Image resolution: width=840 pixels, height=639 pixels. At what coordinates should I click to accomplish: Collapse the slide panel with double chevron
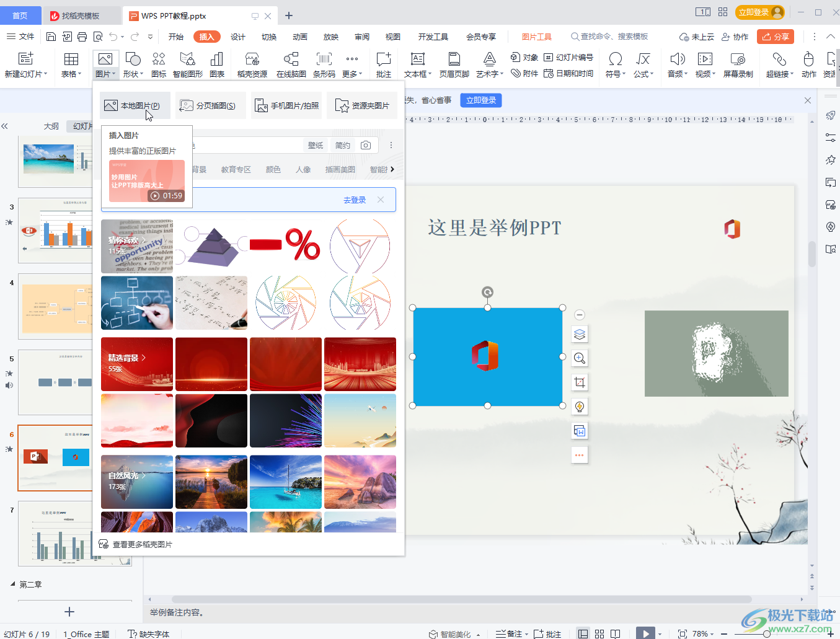tap(5, 126)
